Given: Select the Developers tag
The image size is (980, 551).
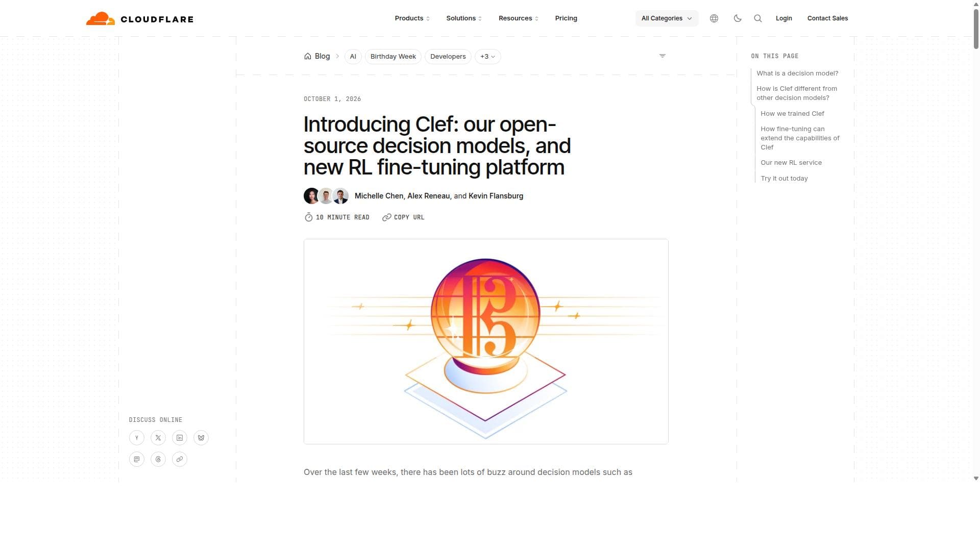Looking at the screenshot, I should coord(448,57).
